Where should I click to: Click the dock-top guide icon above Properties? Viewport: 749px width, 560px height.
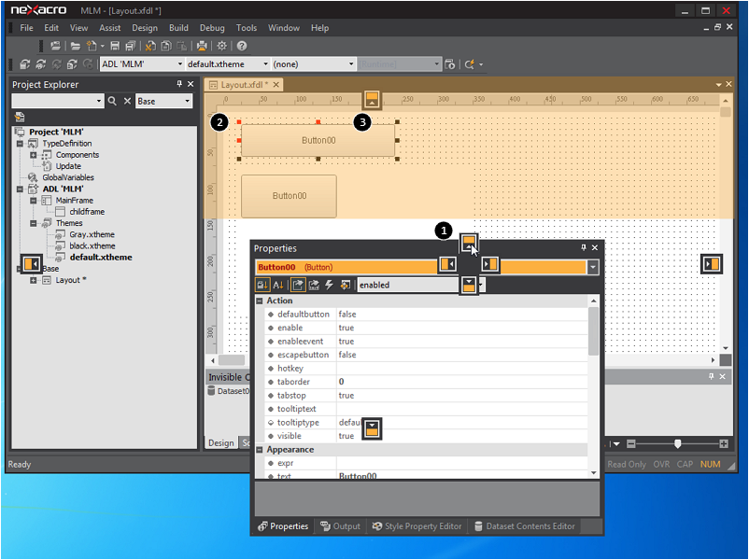470,243
